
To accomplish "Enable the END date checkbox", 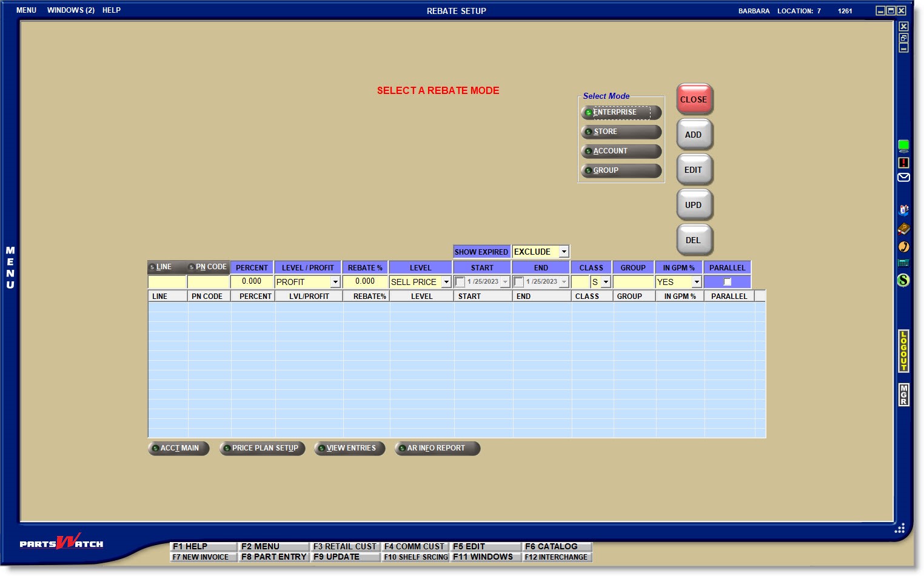I will click(519, 282).
